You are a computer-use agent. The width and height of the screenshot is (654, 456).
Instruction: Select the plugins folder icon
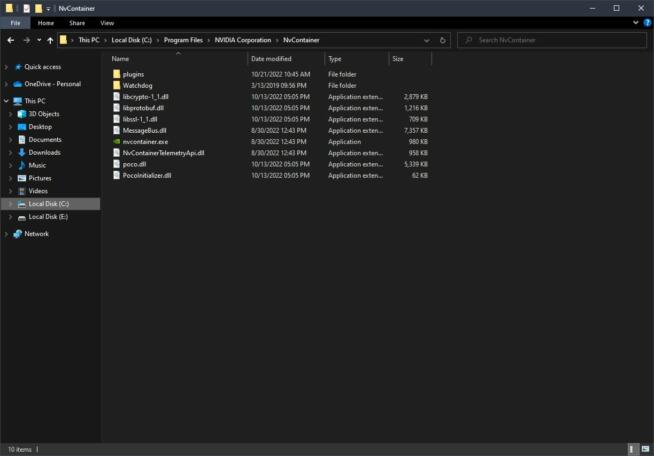(x=116, y=74)
